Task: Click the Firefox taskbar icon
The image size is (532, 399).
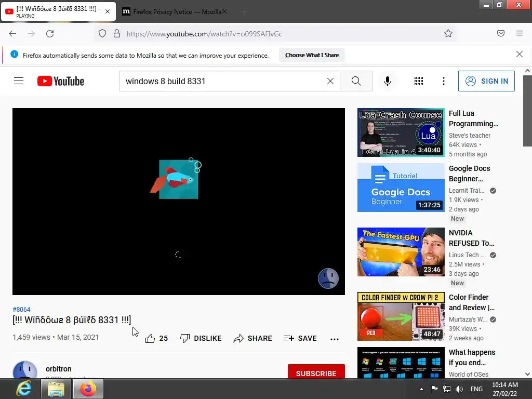Action: pos(88,389)
